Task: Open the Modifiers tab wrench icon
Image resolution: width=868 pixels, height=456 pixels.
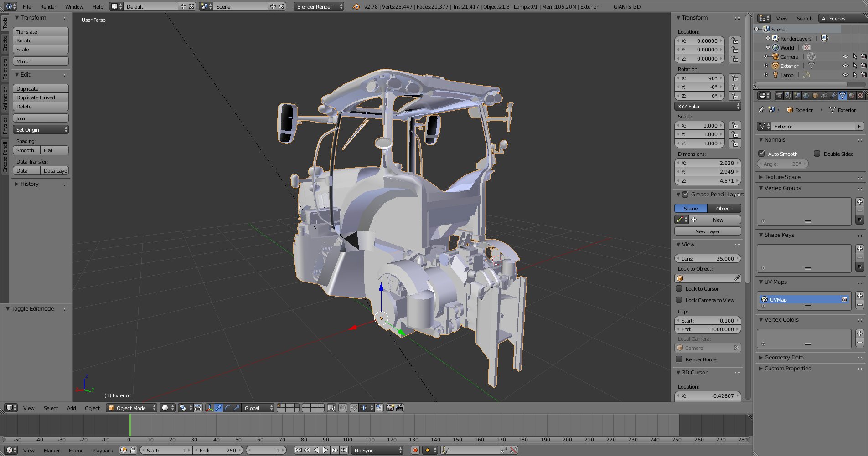Action: point(833,96)
